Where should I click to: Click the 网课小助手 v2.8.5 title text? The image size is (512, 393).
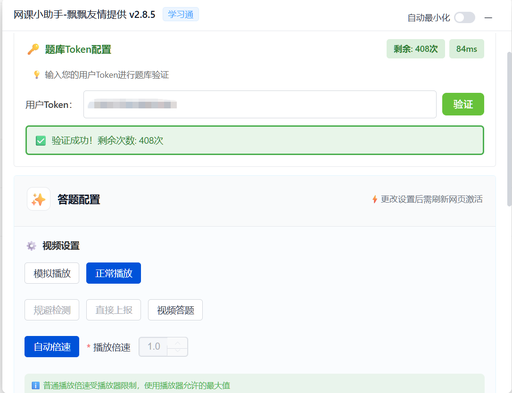(84, 15)
